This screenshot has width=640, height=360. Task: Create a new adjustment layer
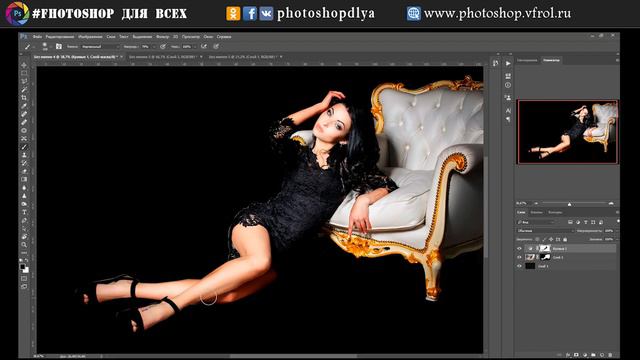coord(584,355)
